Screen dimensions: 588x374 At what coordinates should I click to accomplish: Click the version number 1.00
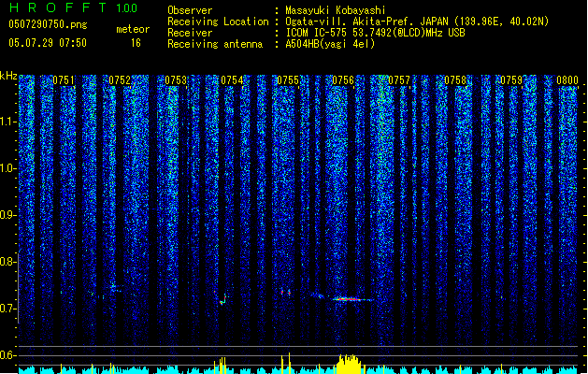pyautogui.click(x=127, y=8)
